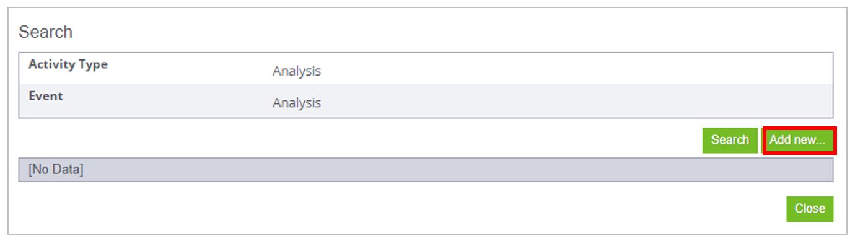
Task: Click the Analysis text beside Activity Type
Action: click(x=296, y=71)
